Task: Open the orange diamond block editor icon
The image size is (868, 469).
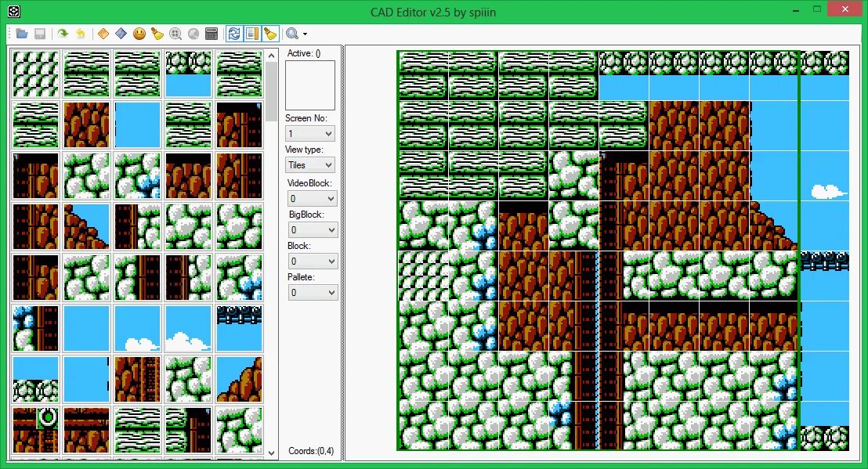Action: 103,34
